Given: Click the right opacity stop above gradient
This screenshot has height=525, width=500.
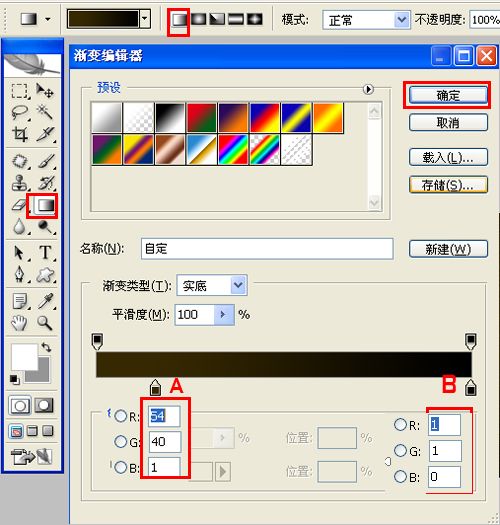Looking at the screenshot, I should point(471,342).
